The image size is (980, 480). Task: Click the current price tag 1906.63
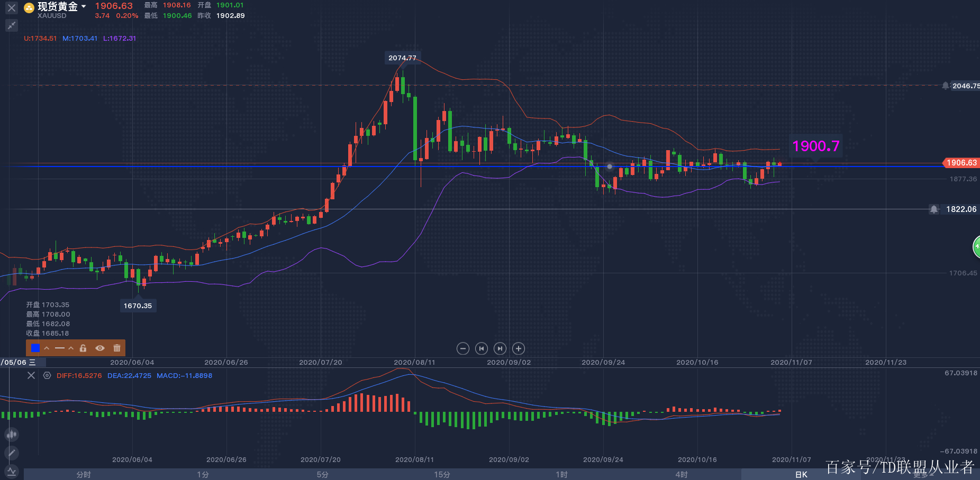961,163
